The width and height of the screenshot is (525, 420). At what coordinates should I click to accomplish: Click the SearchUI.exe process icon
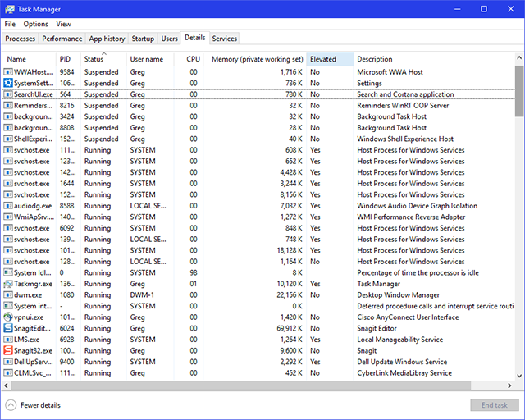coord(8,94)
